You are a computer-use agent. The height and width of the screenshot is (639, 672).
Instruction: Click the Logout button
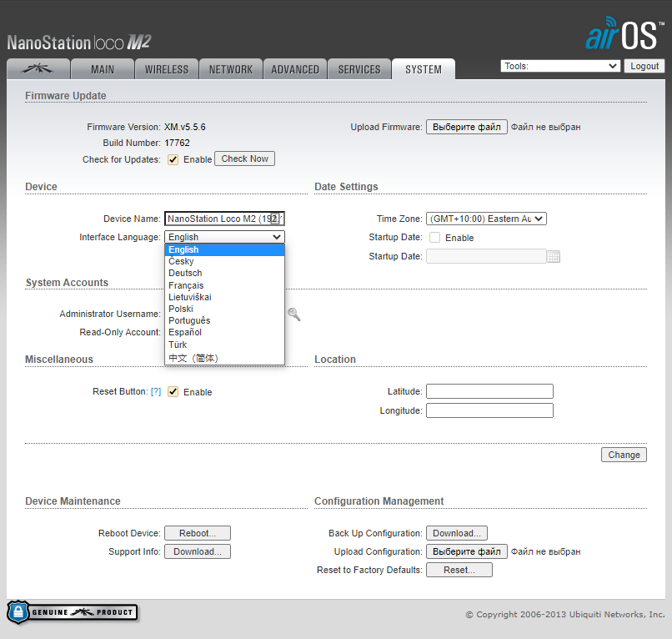(x=644, y=66)
